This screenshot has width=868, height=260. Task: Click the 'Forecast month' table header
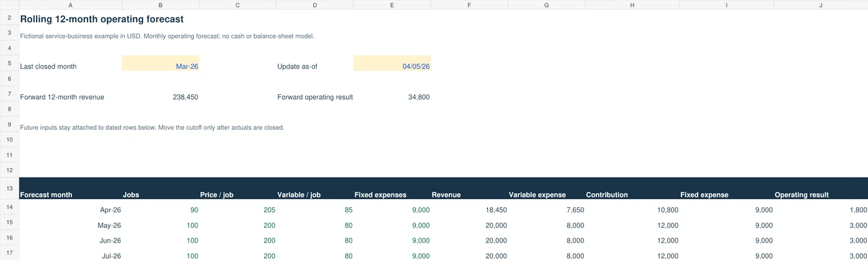46,195
